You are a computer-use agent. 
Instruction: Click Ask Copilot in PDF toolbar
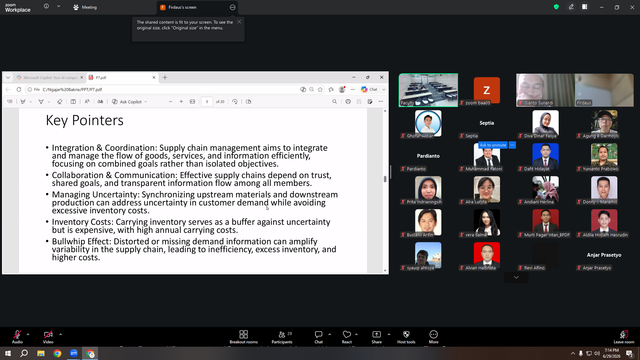[x=129, y=102]
